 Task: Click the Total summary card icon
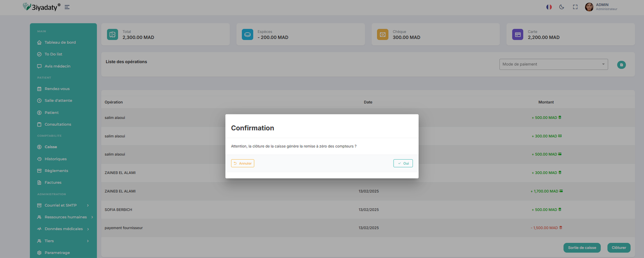point(113,35)
